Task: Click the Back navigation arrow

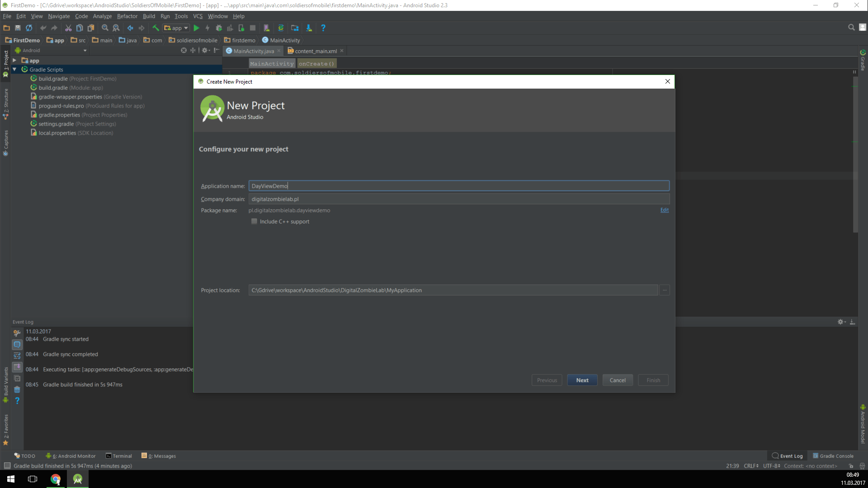Action: coord(130,28)
